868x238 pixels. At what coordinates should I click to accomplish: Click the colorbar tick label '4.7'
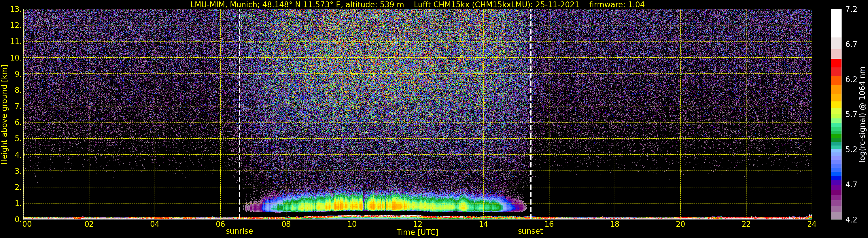coord(851,185)
